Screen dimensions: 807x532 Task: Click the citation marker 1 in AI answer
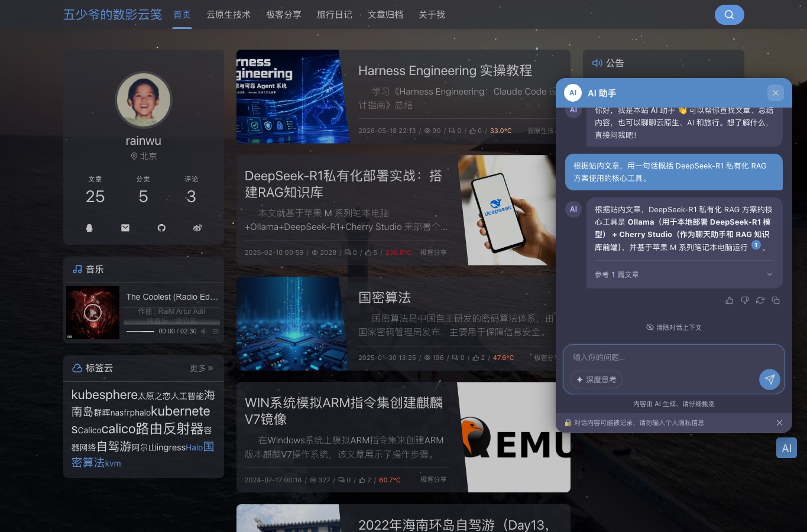[x=756, y=245]
